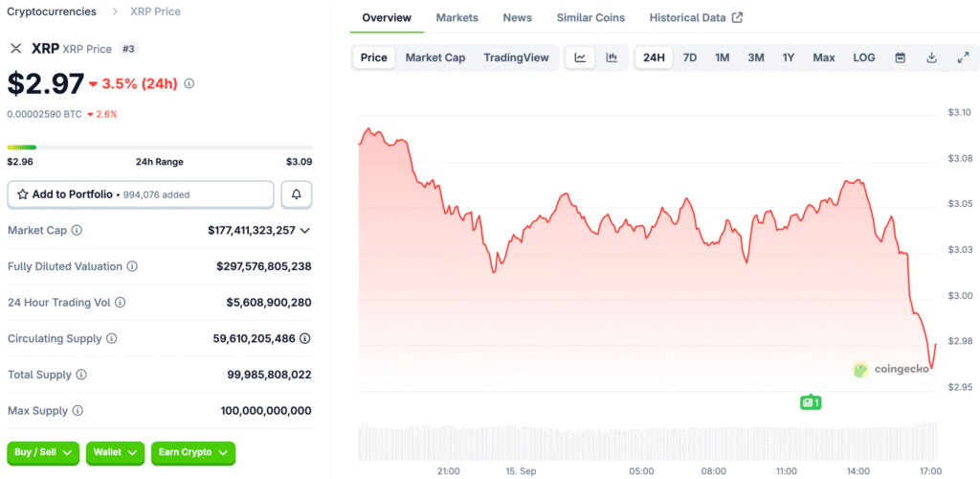980x479 pixels.
Task: Switch chart to TradingView
Action: pyautogui.click(x=516, y=57)
